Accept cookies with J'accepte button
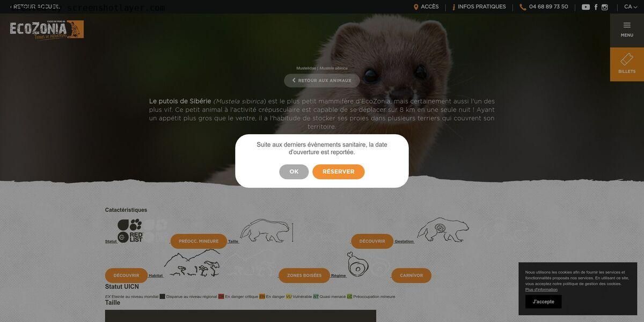 (x=544, y=302)
